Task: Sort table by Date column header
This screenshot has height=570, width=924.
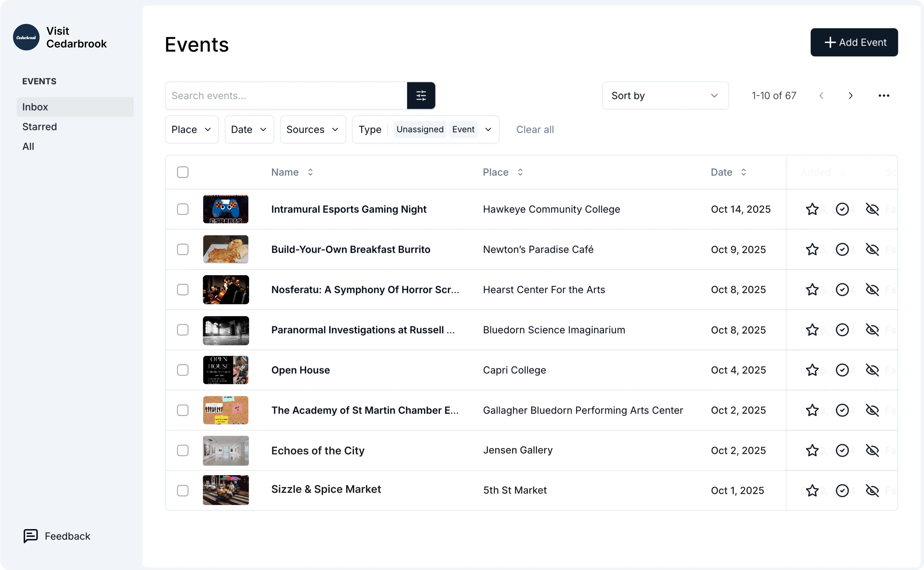Action: pyautogui.click(x=728, y=172)
